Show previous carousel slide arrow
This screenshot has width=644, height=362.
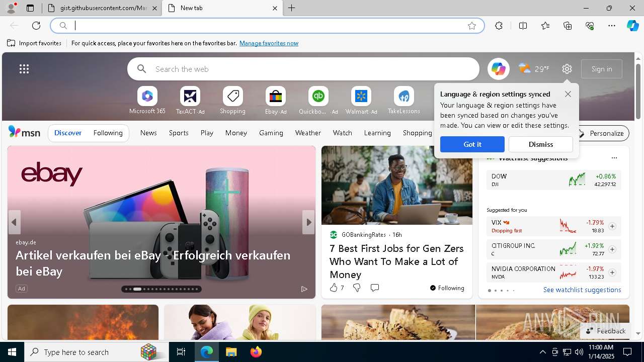(14, 222)
